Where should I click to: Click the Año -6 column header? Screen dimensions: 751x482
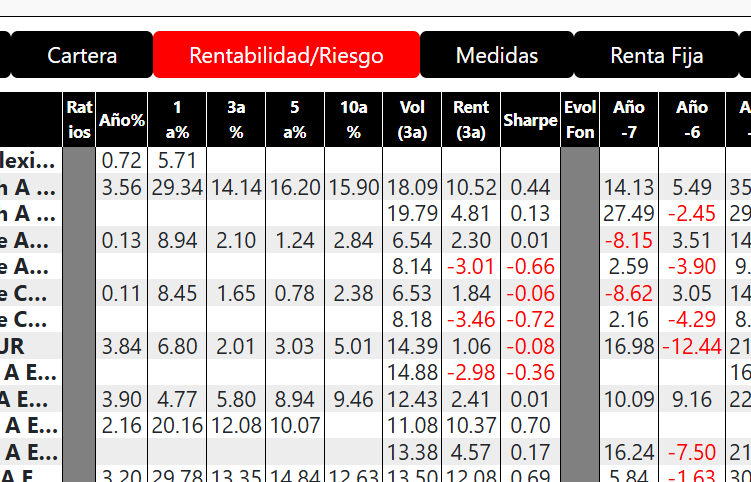692,119
